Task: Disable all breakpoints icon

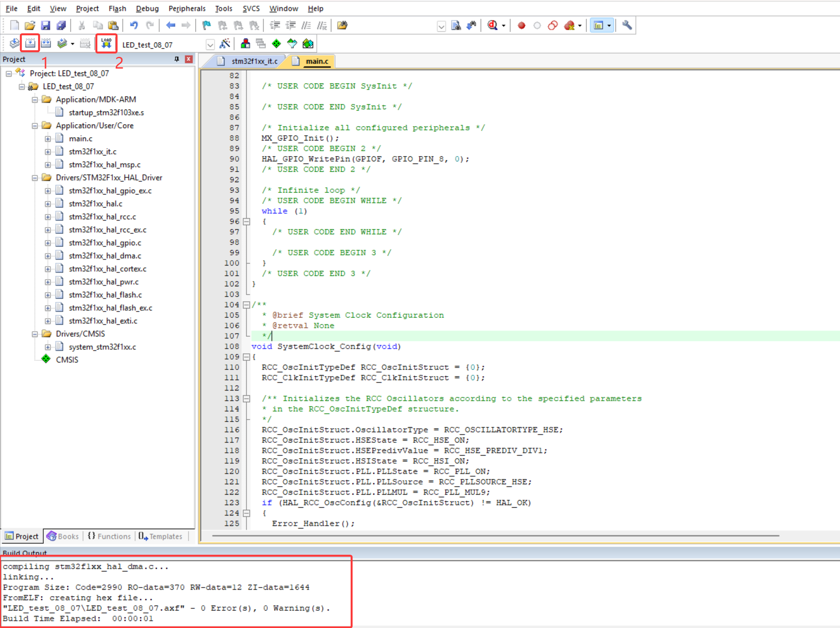Action: tap(553, 26)
